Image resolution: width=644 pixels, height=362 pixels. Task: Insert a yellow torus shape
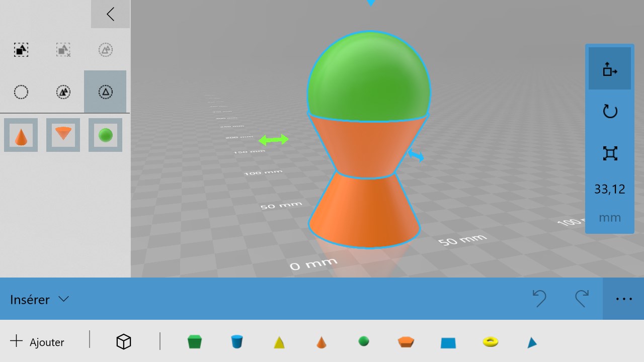pos(491,342)
